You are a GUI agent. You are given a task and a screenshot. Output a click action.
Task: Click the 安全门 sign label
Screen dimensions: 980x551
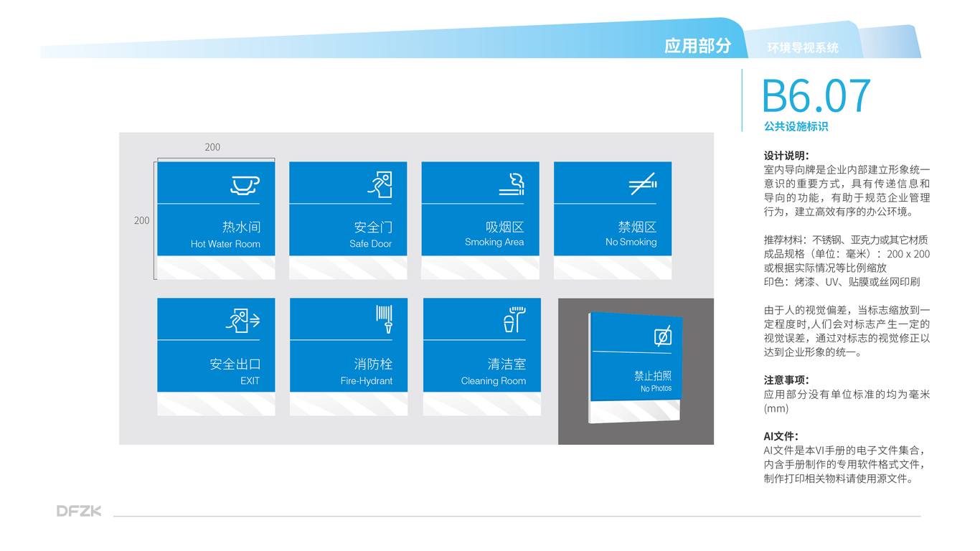(373, 227)
